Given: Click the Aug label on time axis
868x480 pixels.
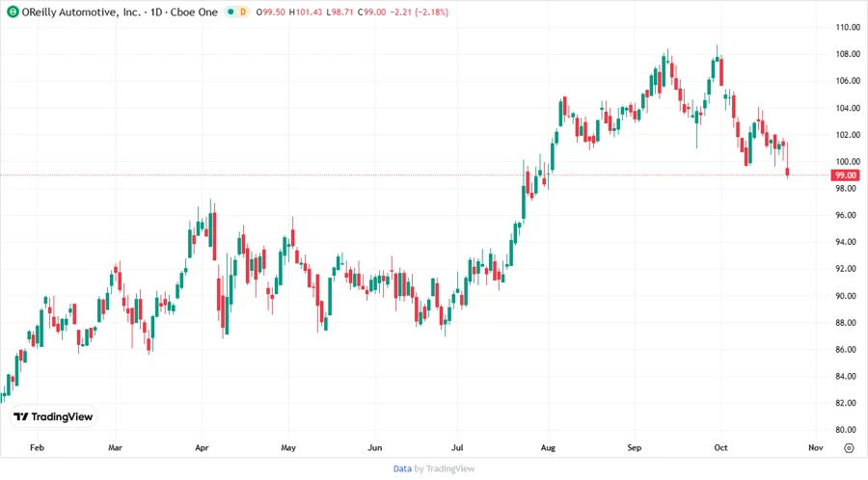Looking at the screenshot, I should point(548,447).
